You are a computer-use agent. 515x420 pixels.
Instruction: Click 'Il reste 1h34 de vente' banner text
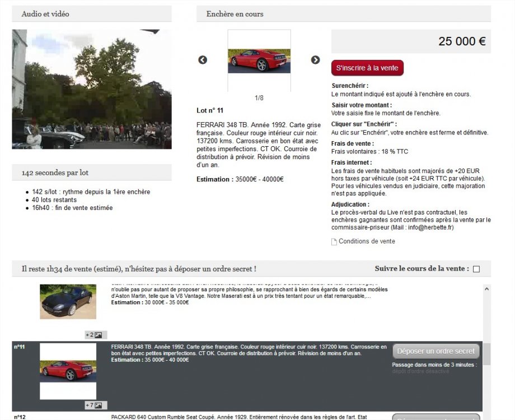coord(139,269)
